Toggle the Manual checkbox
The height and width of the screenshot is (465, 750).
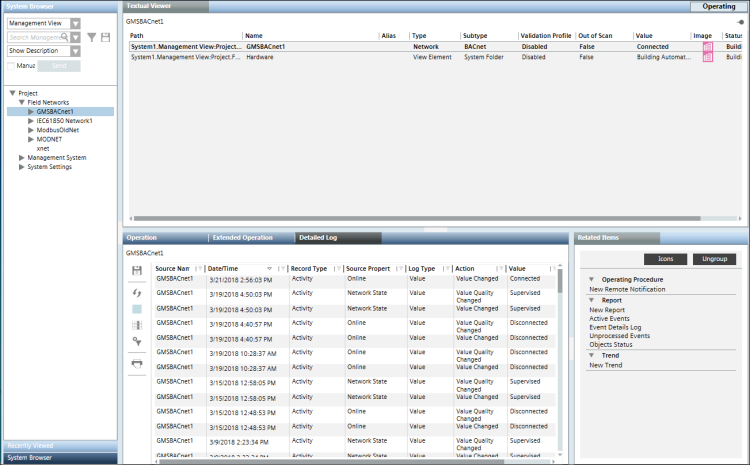[x=11, y=65]
